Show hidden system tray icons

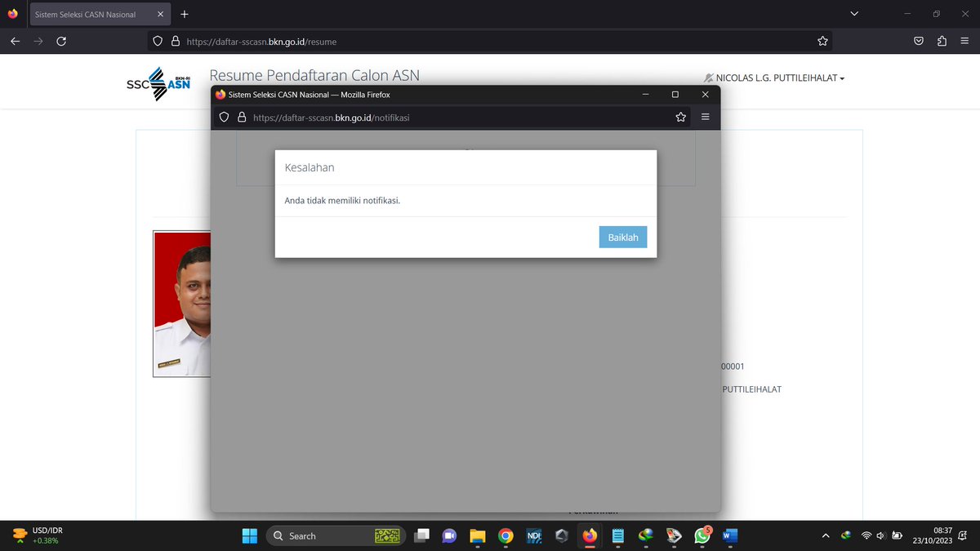pos(825,535)
